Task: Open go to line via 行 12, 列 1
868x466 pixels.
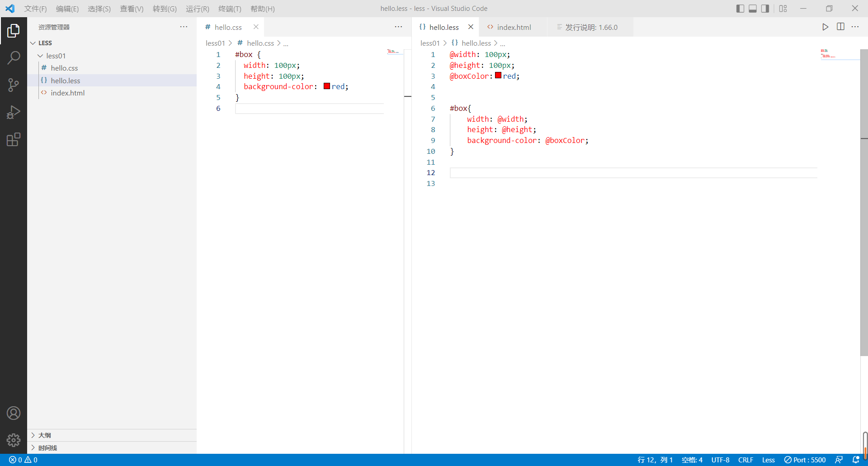Action: (x=655, y=460)
